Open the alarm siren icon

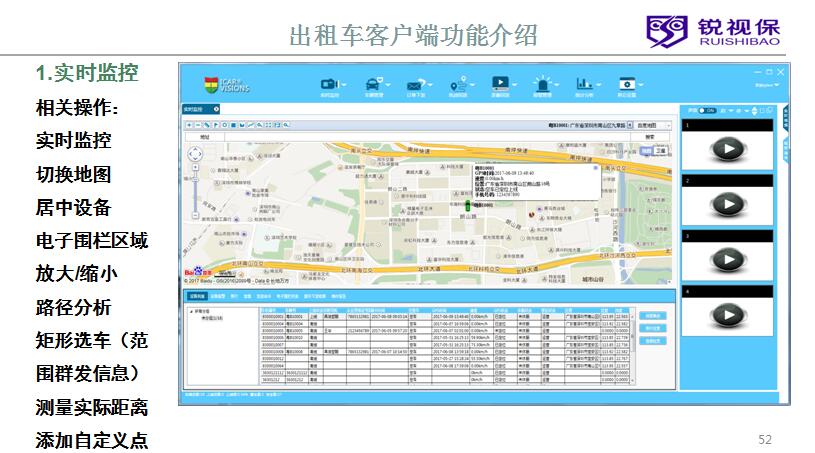tap(542, 83)
